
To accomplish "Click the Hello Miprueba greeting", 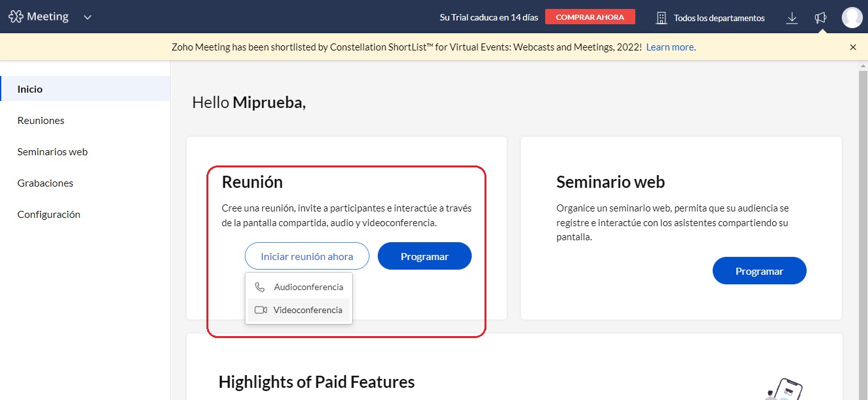I will (249, 102).
